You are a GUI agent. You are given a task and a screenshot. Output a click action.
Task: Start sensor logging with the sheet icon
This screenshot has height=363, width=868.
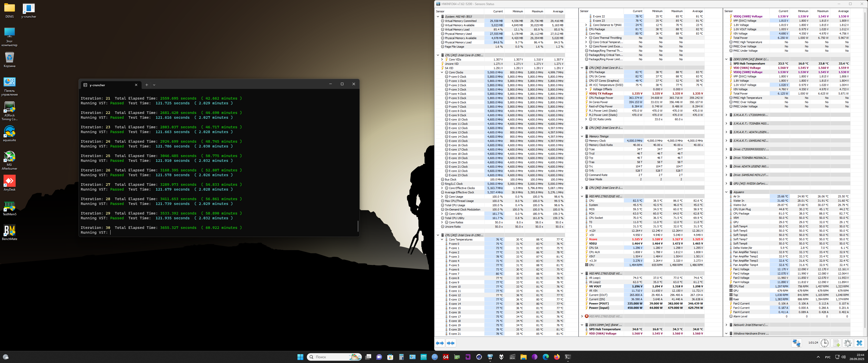(x=836, y=343)
